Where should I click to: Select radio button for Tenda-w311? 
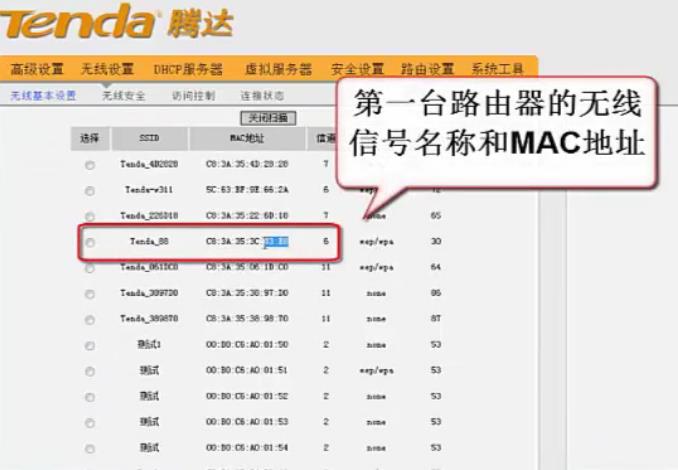pyautogui.click(x=90, y=190)
